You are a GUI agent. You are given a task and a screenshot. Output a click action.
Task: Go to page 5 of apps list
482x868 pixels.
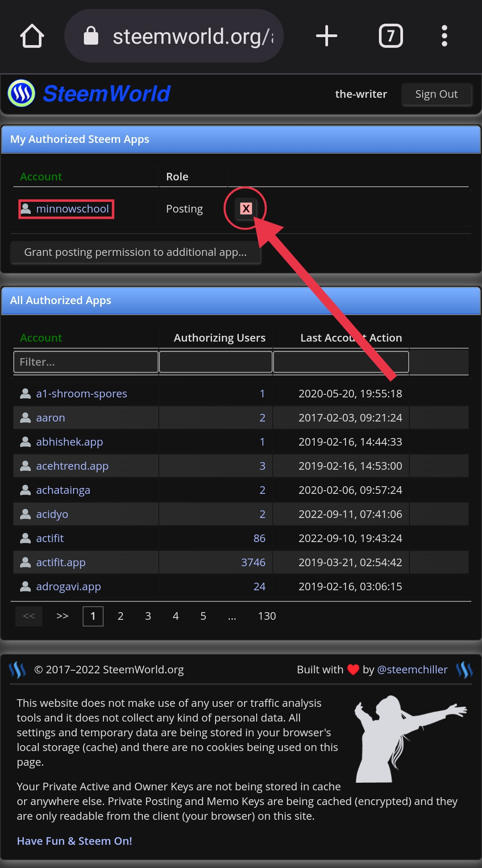[203, 616]
